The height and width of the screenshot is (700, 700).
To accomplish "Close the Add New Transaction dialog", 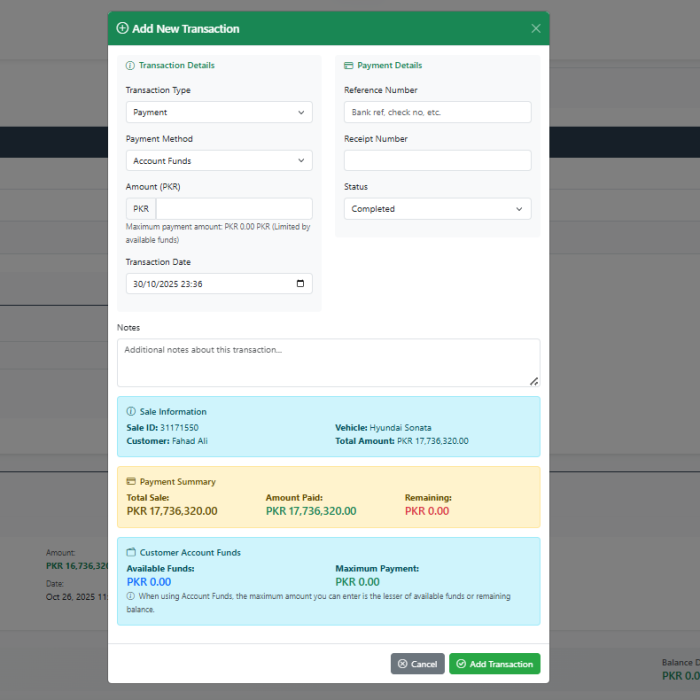I will click(x=536, y=29).
